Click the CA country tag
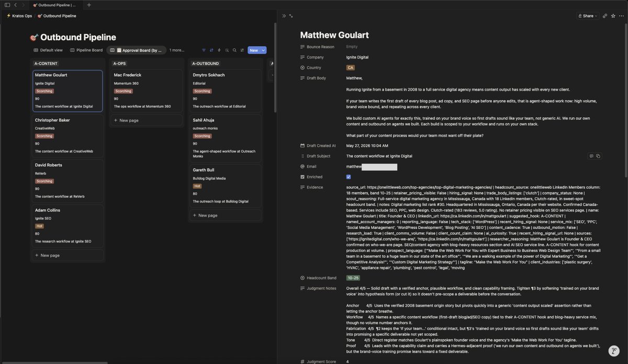This screenshot has height=364, width=628. pyautogui.click(x=350, y=67)
